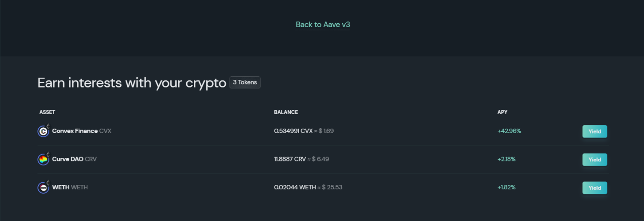Select the Convex Finance CVX asset name

(82, 131)
